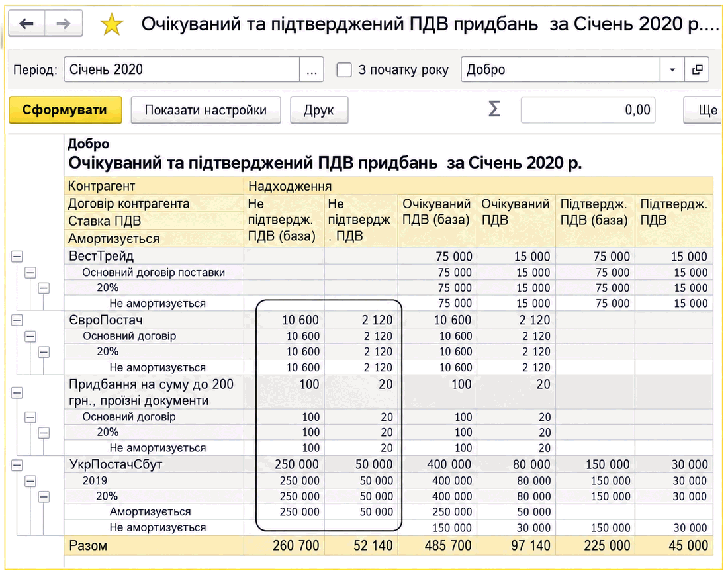Click total value 225 000 in Разом row
The width and height of the screenshot is (728, 575).
tap(607, 545)
